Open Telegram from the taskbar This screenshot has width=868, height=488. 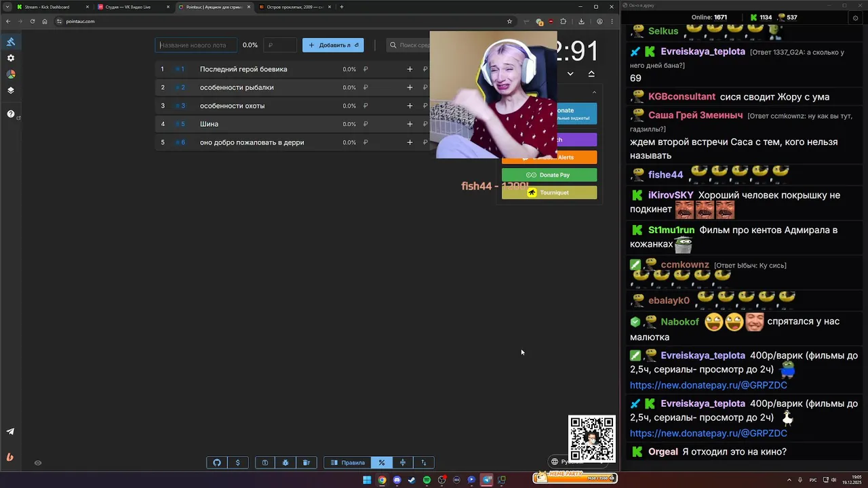click(x=486, y=480)
